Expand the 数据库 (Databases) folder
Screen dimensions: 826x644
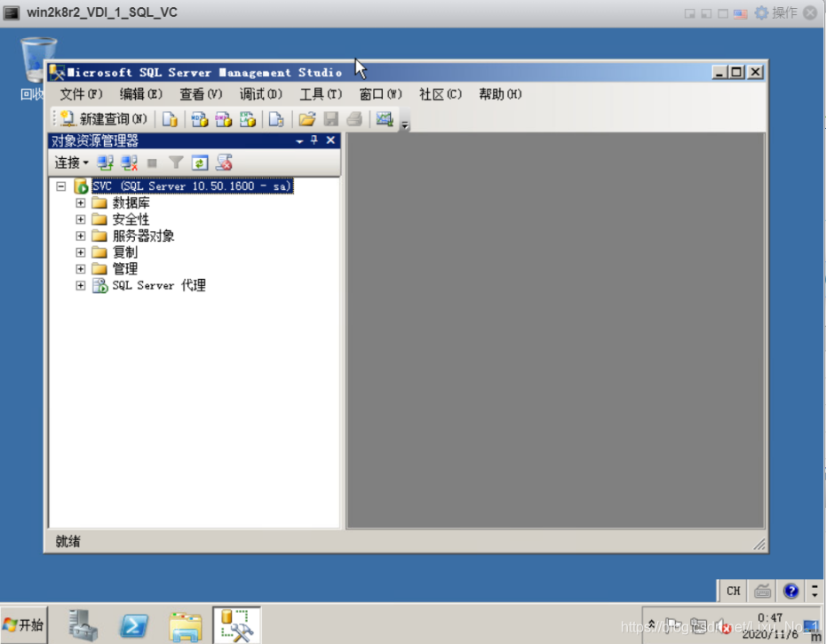[80, 203]
